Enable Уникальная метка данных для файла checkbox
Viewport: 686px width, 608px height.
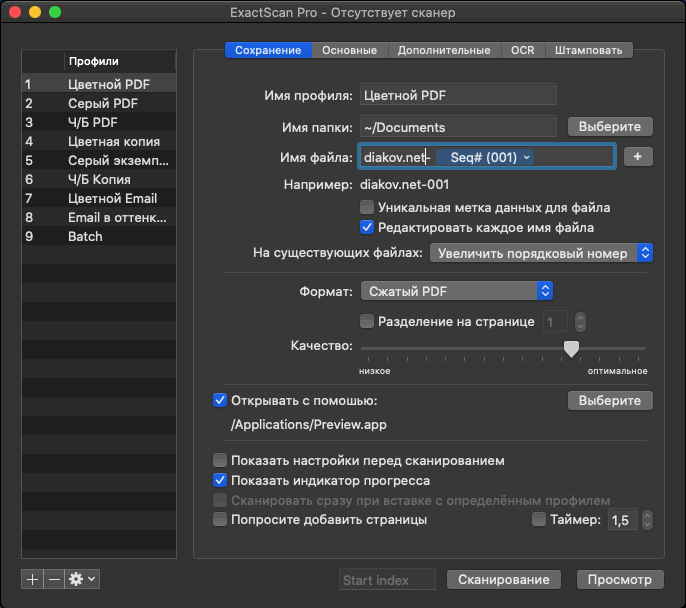pyautogui.click(x=367, y=208)
